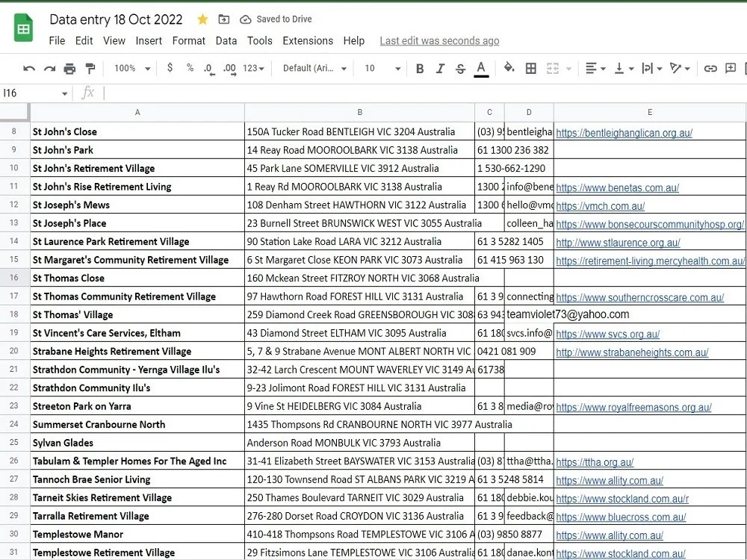Image resolution: width=747 pixels, height=560 pixels.
Task: Open the Name box dropdown arrow
Action: click(x=64, y=93)
